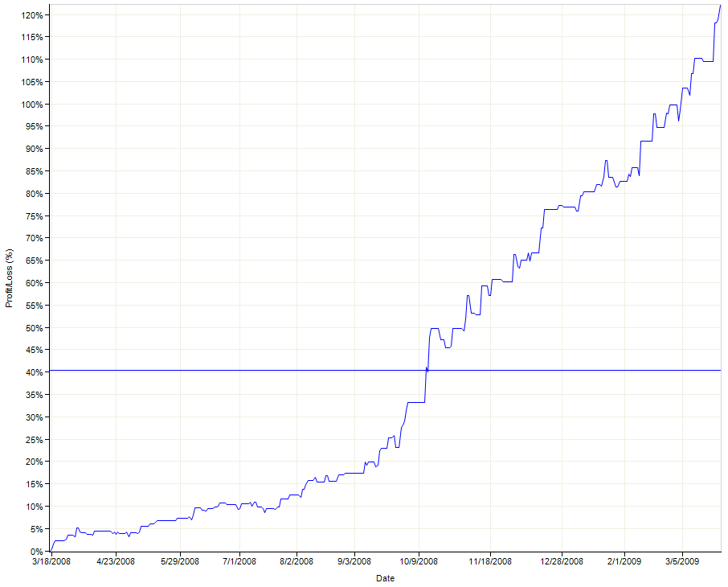728x587 pixels.
Task: Click the 7/1/2008 date label
Action: (x=239, y=561)
